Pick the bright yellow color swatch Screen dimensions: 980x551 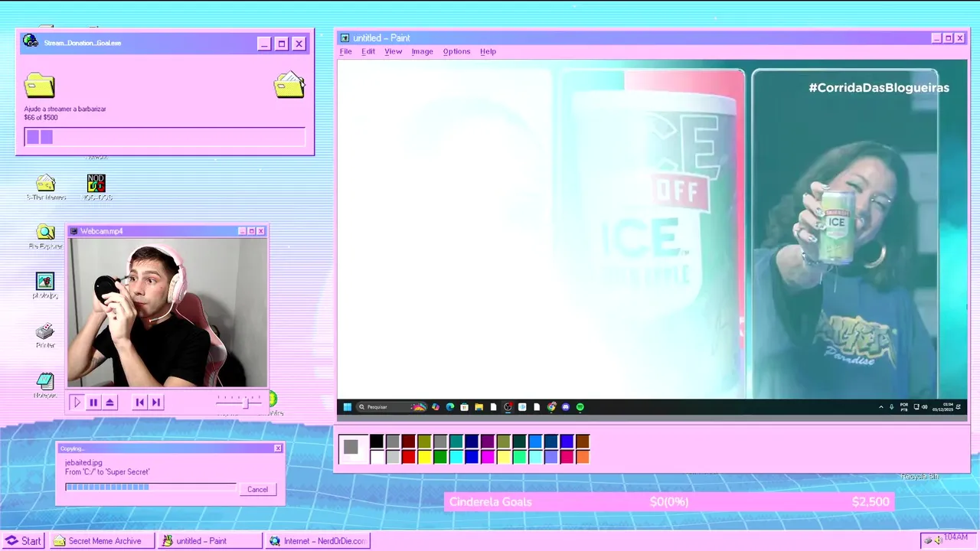click(424, 457)
